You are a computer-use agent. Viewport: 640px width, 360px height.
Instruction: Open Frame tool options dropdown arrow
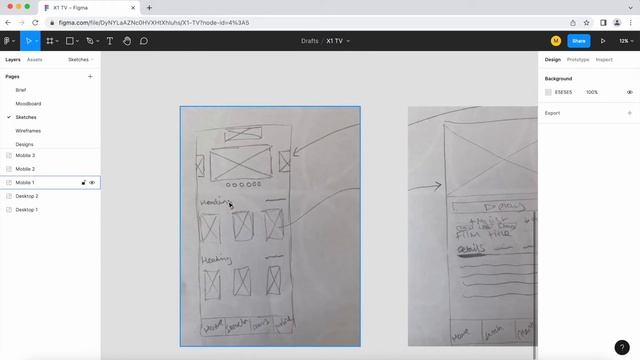coord(57,41)
